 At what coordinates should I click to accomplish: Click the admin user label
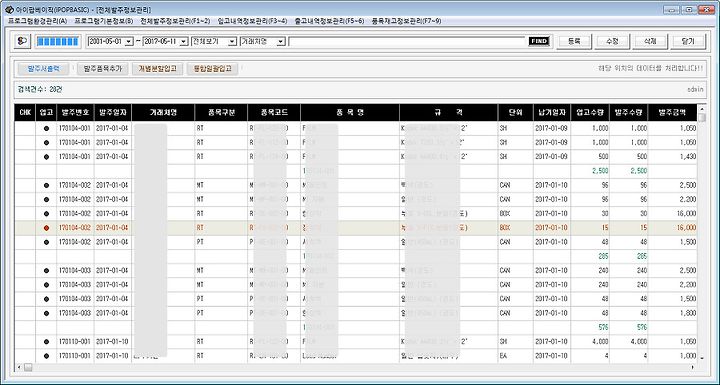point(695,90)
